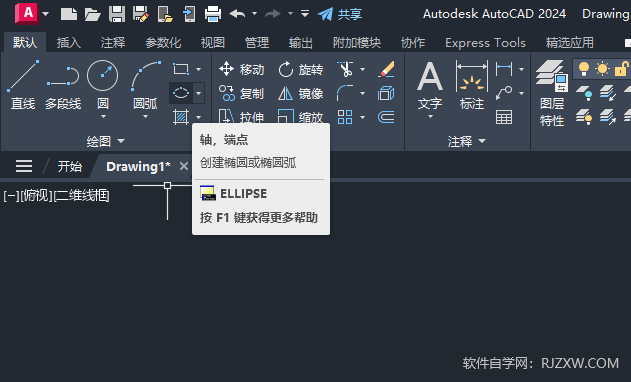Click the 移动 move tool

tap(241, 69)
